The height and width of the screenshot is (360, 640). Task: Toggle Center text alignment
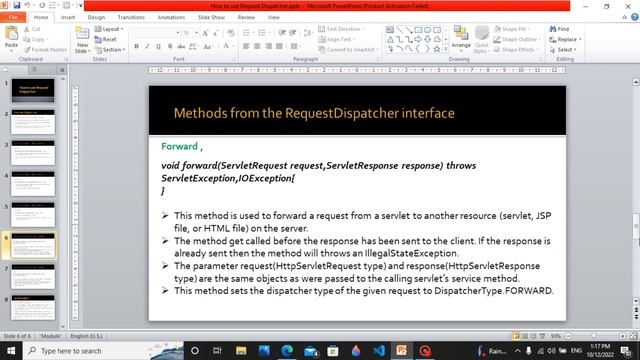(x=257, y=47)
